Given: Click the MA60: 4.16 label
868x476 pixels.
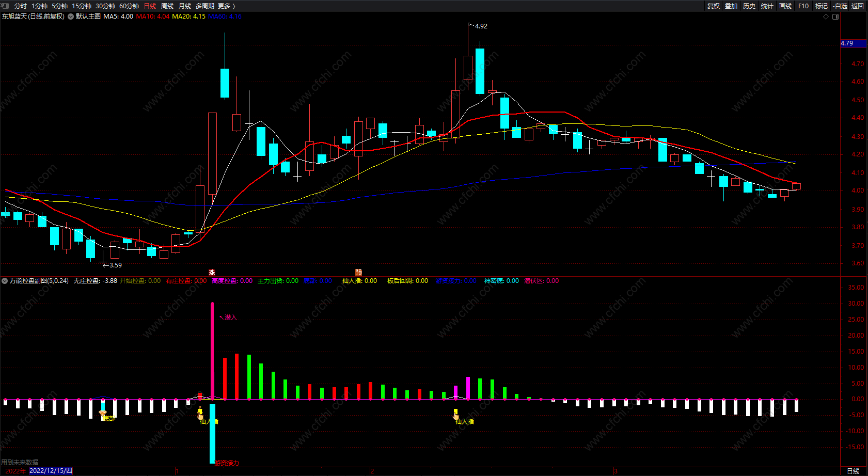Looking at the screenshot, I should [225, 17].
